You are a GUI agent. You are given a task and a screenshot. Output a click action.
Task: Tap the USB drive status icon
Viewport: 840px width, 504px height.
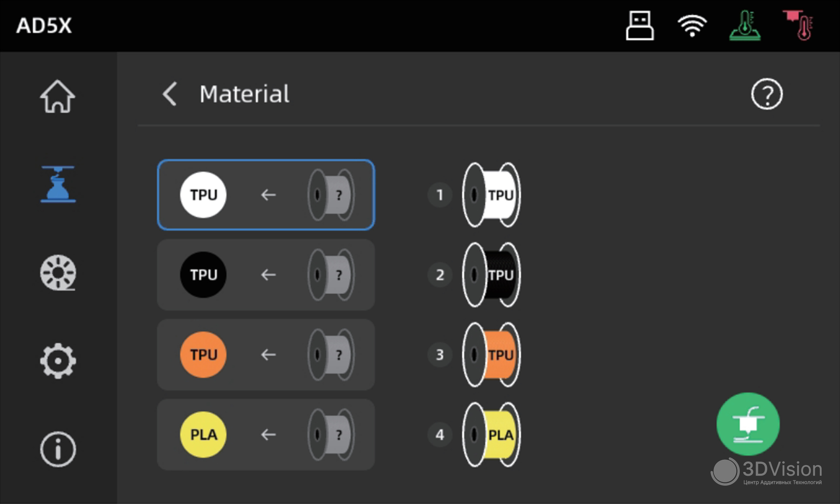pyautogui.click(x=640, y=26)
